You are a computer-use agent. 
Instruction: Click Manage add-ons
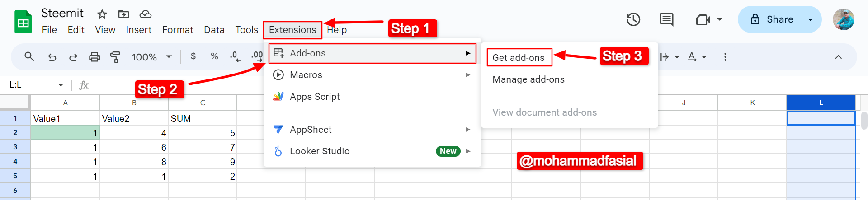pyautogui.click(x=528, y=79)
